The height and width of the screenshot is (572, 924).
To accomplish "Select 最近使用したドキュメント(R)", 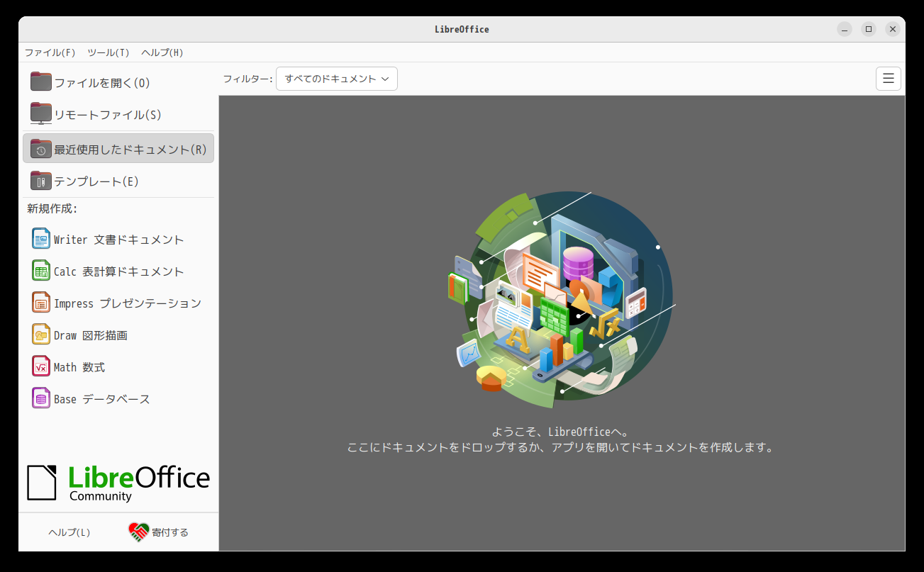I will tap(118, 148).
